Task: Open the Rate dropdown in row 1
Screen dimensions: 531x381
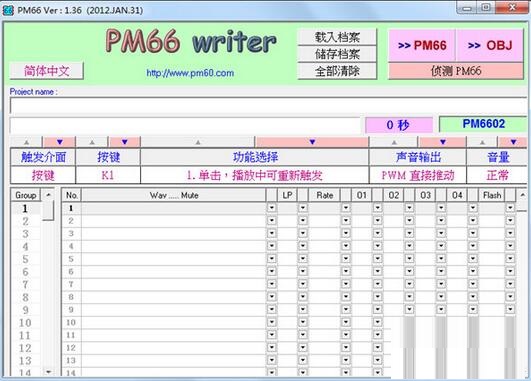Action: pos(345,208)
